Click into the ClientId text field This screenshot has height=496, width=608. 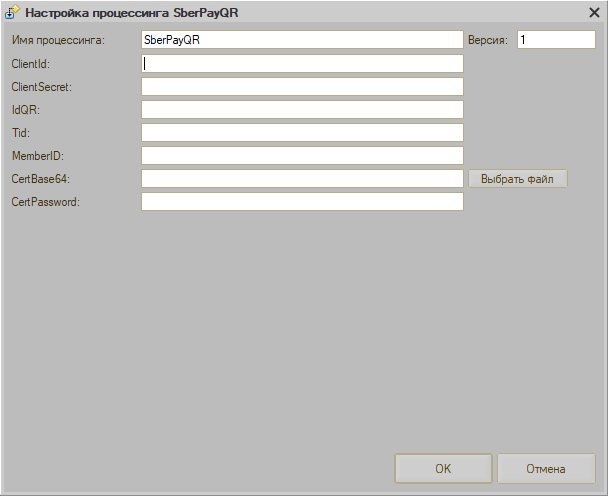pos(302,63)
